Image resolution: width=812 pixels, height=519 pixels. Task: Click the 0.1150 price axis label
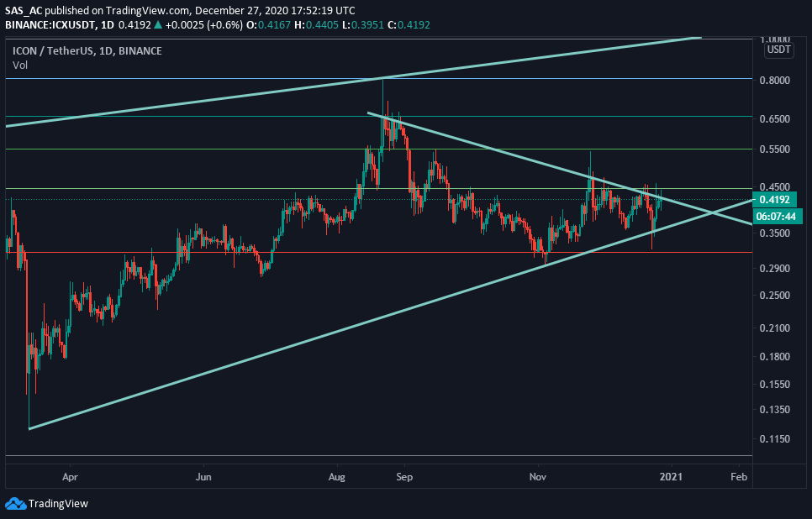[775, 438]
